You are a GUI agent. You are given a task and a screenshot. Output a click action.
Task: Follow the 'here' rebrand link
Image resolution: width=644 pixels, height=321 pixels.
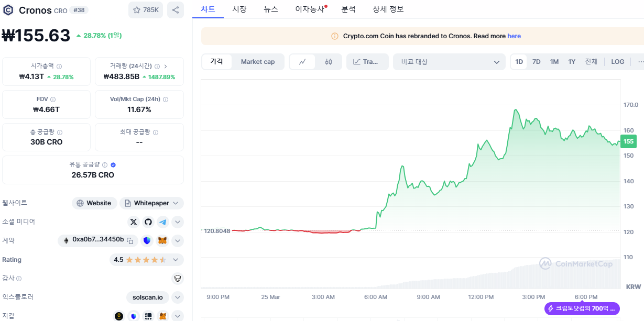514,36
